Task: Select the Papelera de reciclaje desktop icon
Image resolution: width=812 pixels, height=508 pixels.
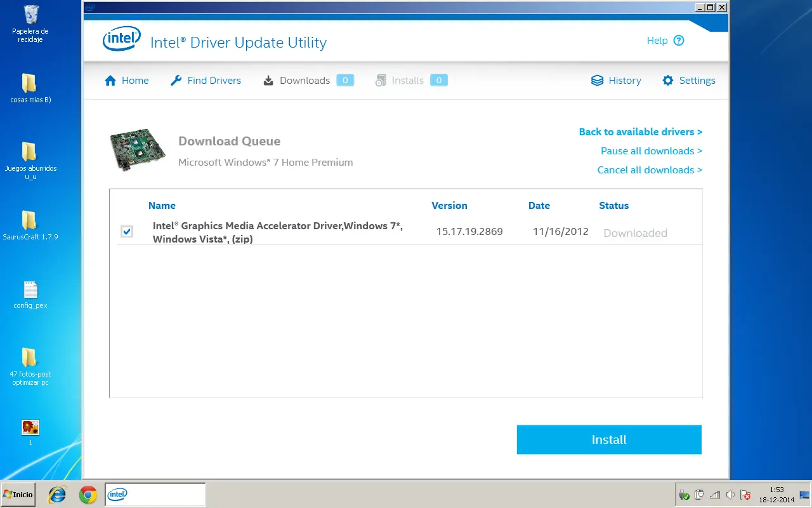Action: pyautogui.click(x=30, y=24)
